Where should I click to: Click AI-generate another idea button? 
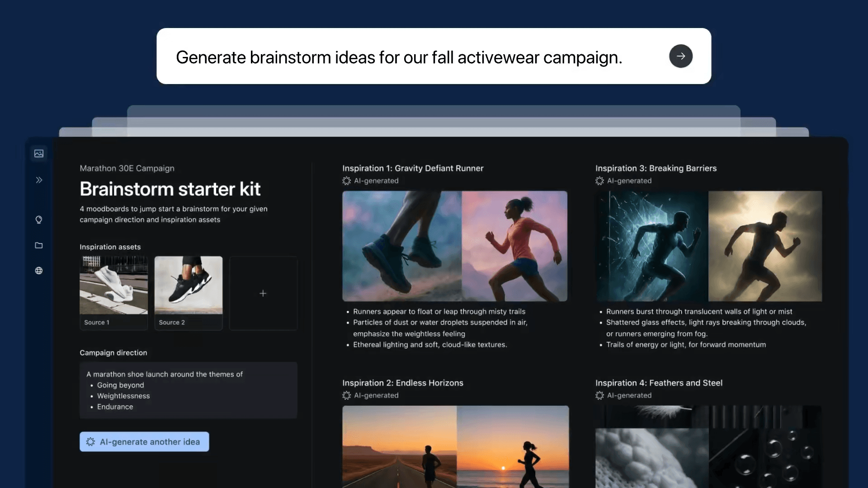144,441
